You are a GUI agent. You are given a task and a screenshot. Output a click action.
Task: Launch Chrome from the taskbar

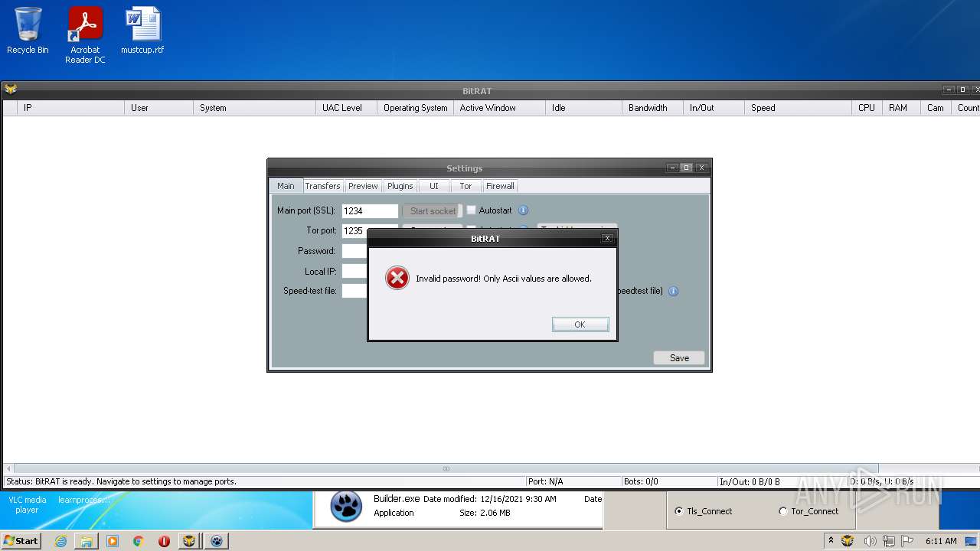[x=139, y=541]
